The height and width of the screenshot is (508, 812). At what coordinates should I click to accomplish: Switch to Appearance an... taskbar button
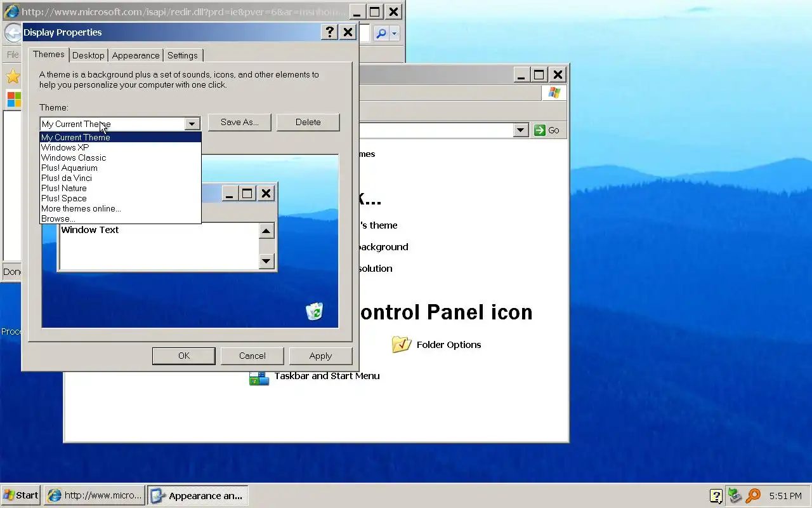coord(197,495)
